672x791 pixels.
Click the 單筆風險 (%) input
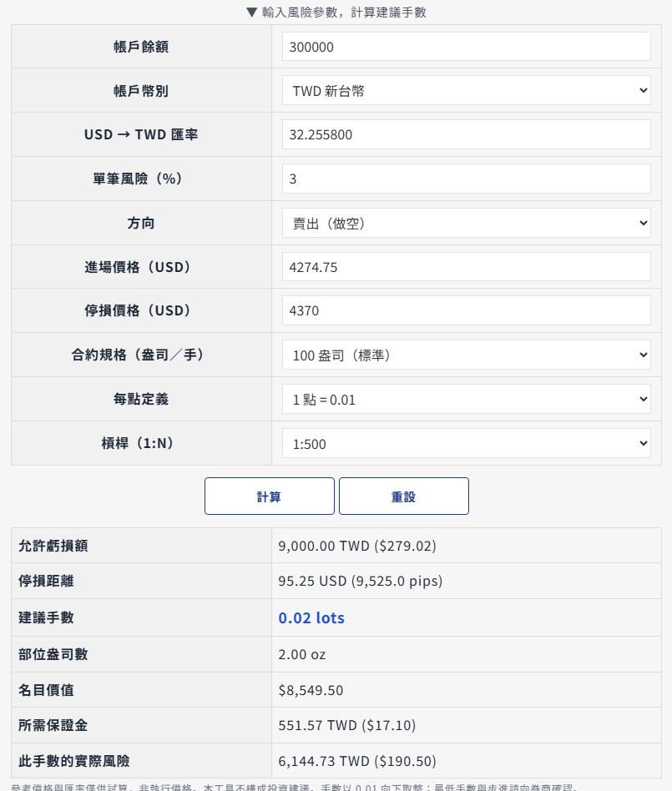tap(466, 179)
